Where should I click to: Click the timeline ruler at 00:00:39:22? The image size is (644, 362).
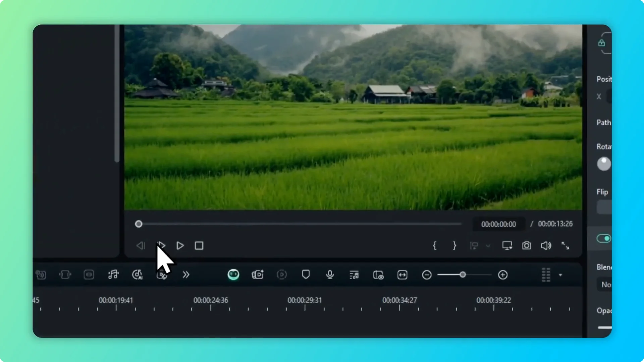pyautogui.click(x=494, y=300)
